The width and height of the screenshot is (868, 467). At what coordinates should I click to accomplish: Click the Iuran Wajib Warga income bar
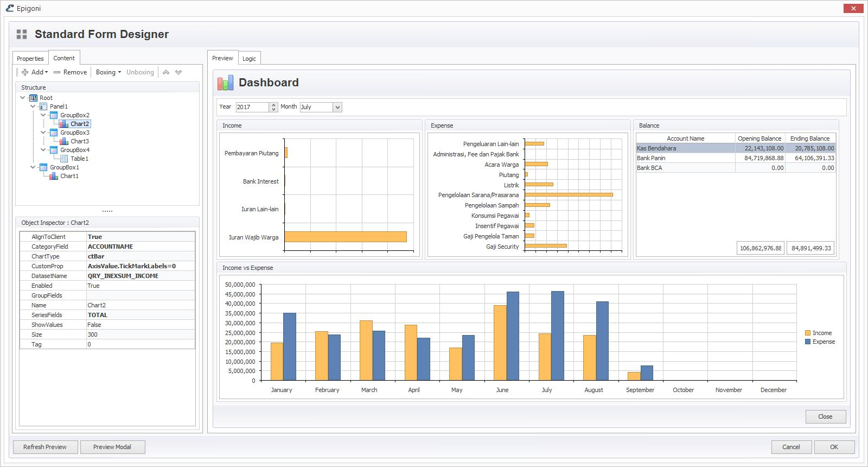coord(346,237)
